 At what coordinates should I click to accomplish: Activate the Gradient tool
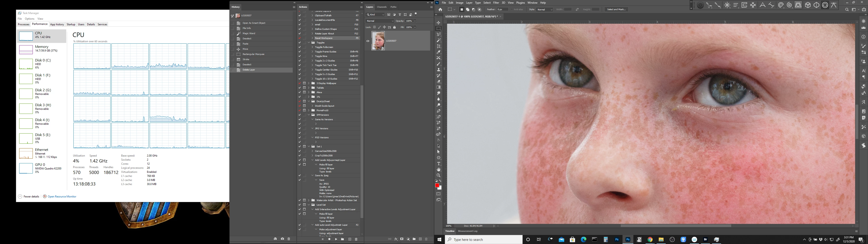tap(438, 87)
